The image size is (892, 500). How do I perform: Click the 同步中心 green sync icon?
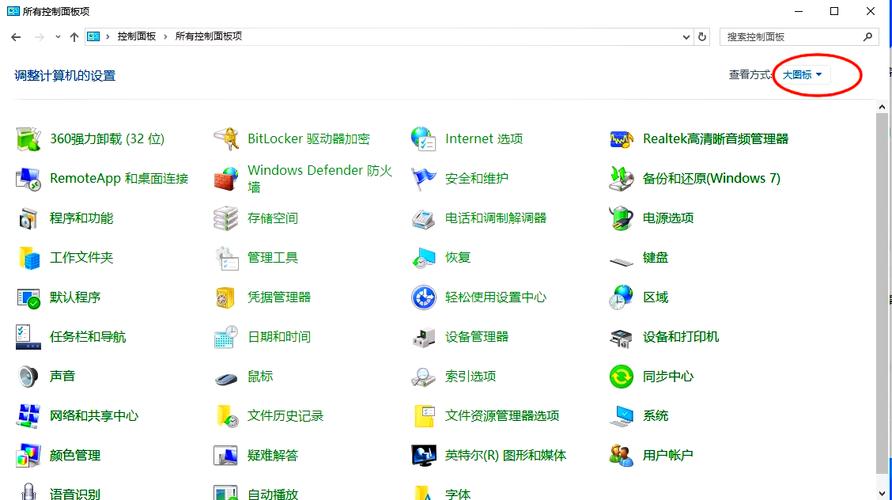pos(621,377)
